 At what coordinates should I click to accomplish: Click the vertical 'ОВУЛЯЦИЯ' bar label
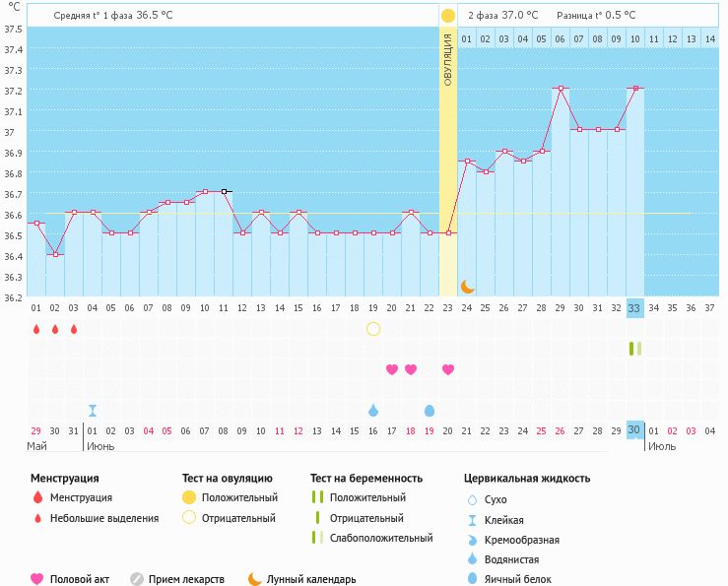tap(448, 61)
